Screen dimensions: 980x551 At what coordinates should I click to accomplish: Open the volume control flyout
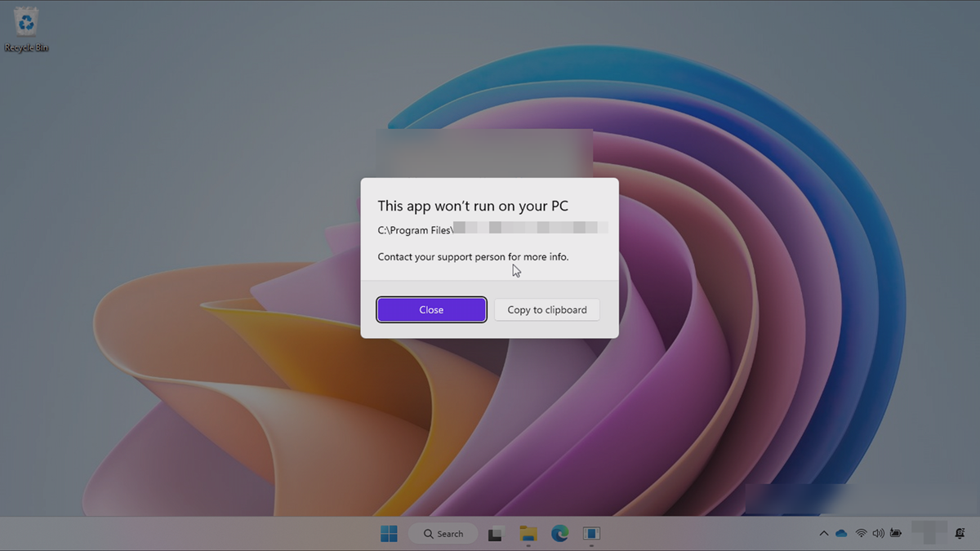(x=878, y=533)
